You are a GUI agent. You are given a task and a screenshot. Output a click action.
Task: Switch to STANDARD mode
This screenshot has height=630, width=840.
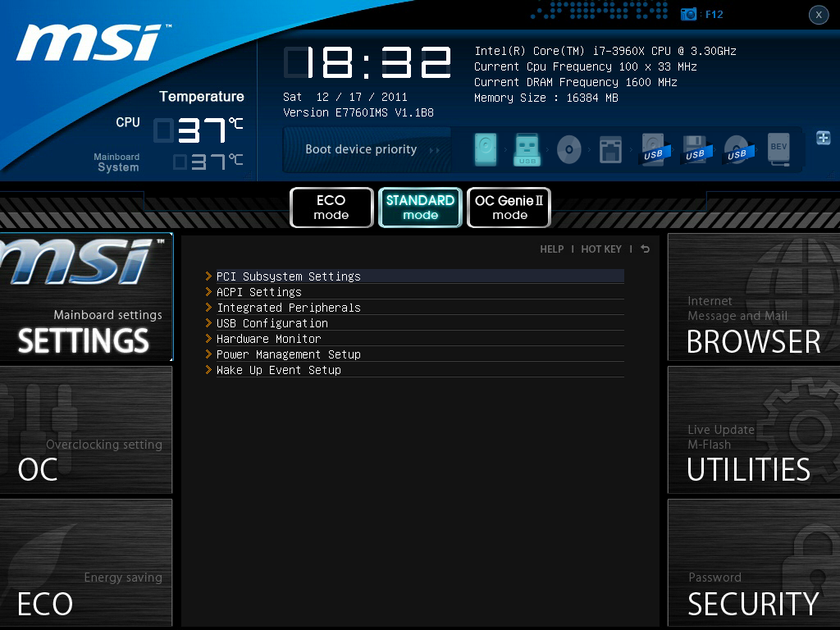(421, 208)
